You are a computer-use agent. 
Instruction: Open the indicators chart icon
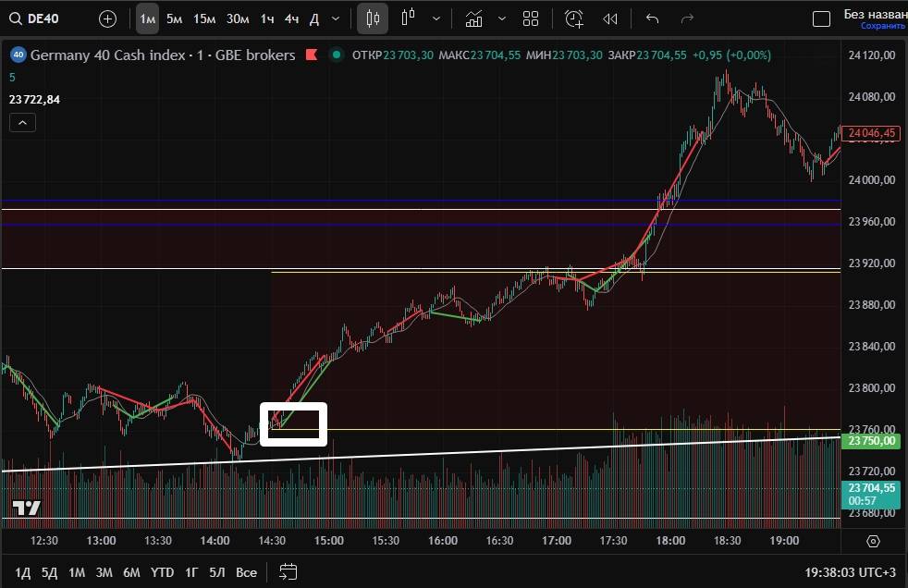click(x=473, y=18)
